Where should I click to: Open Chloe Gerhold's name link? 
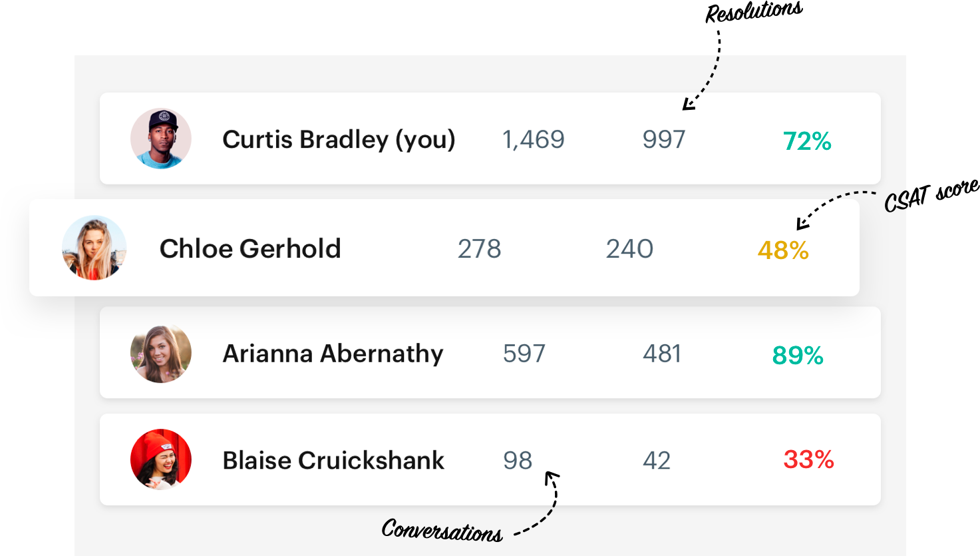pos(250,248)
